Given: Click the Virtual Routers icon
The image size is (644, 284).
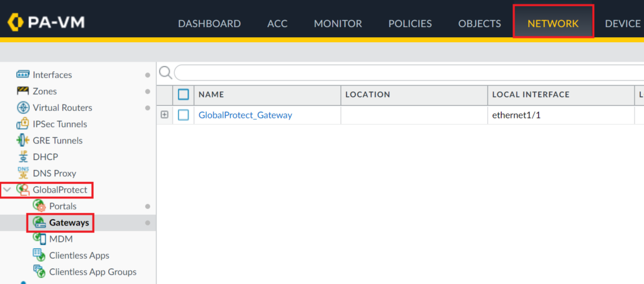Looking at the screenshot, I should click(x=23, y=108).
